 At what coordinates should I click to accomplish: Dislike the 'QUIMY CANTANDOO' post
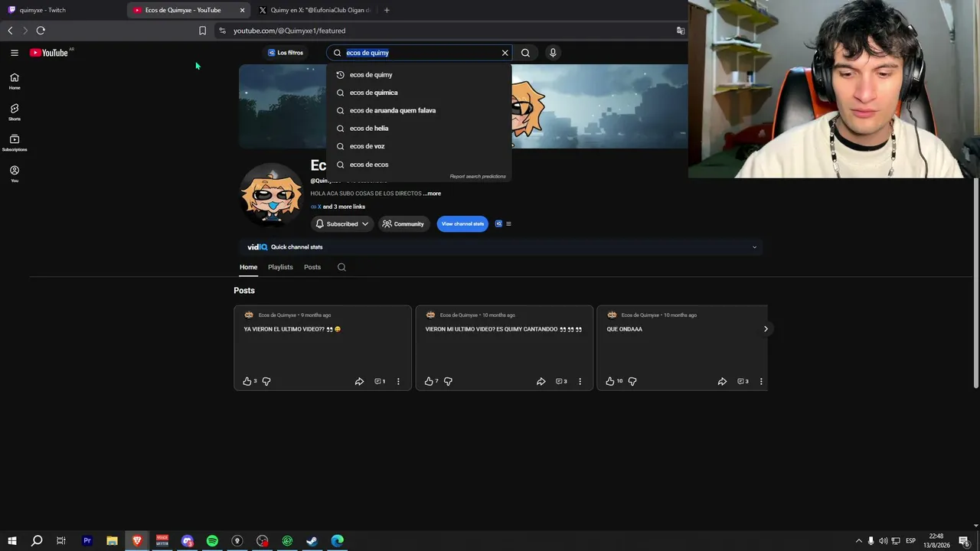448,381
